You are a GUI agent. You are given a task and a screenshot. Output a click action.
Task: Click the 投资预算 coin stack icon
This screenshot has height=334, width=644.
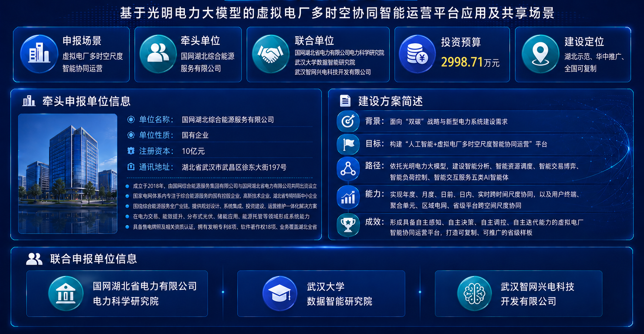[x=417, y=54]
